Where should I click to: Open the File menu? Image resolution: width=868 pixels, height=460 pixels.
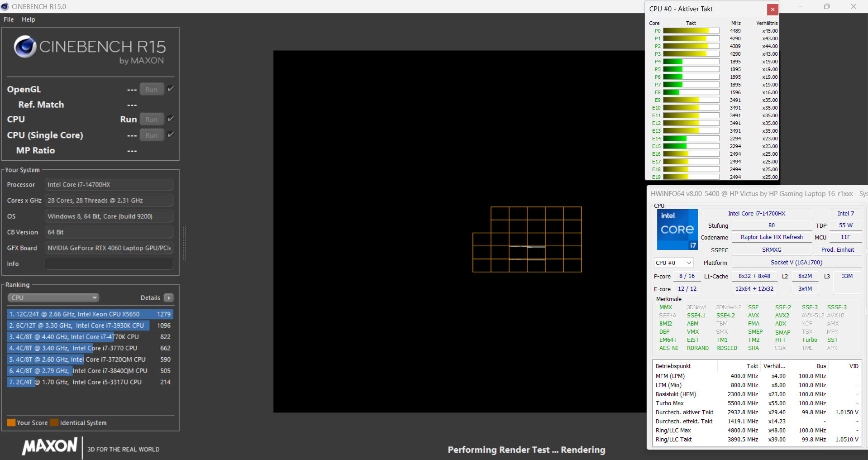coord(9,19)
